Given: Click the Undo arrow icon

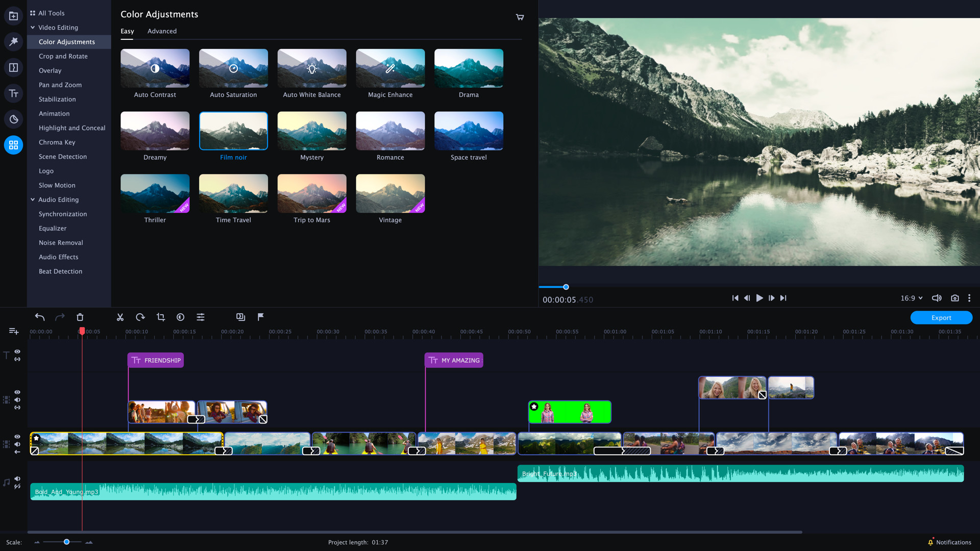Looking at the screenshot, I should [39, 317].
